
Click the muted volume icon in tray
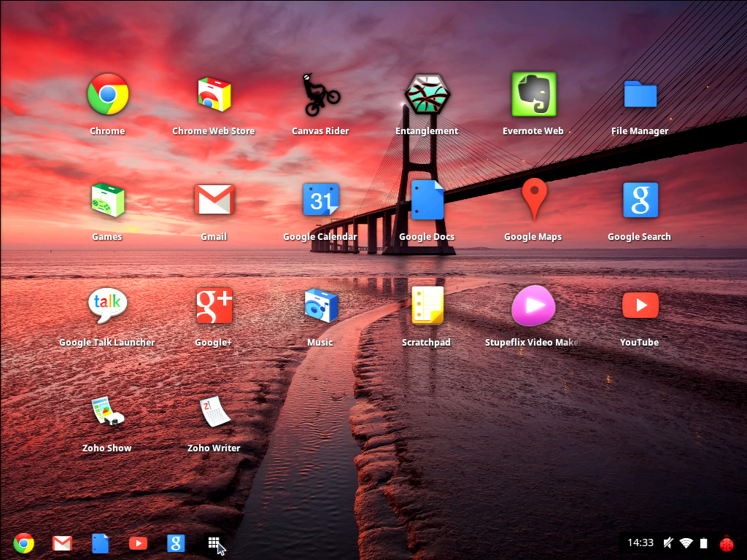tap(667, 542)
